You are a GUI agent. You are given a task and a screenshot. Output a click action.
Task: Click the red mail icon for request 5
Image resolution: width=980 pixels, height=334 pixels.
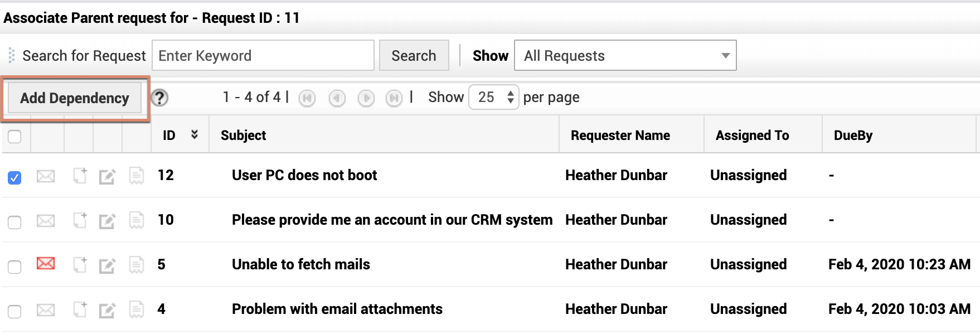pyautogui.click(x=46, y=264)
